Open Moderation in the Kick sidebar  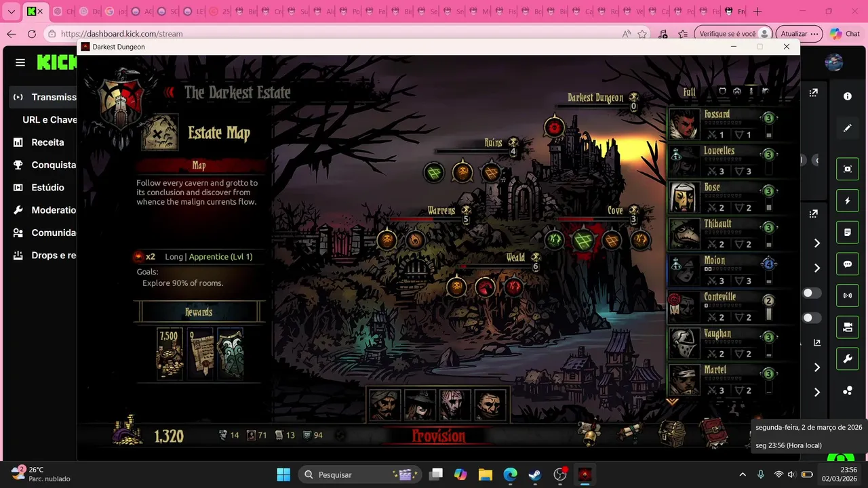(43, 210)
